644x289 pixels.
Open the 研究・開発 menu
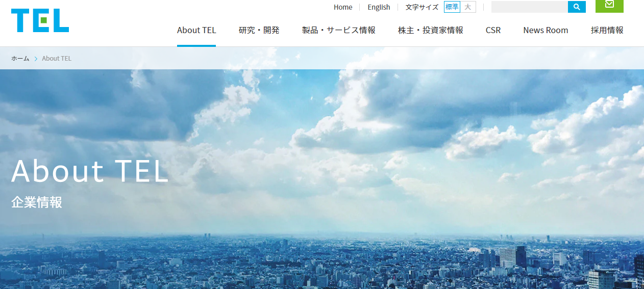click(259, 30)
